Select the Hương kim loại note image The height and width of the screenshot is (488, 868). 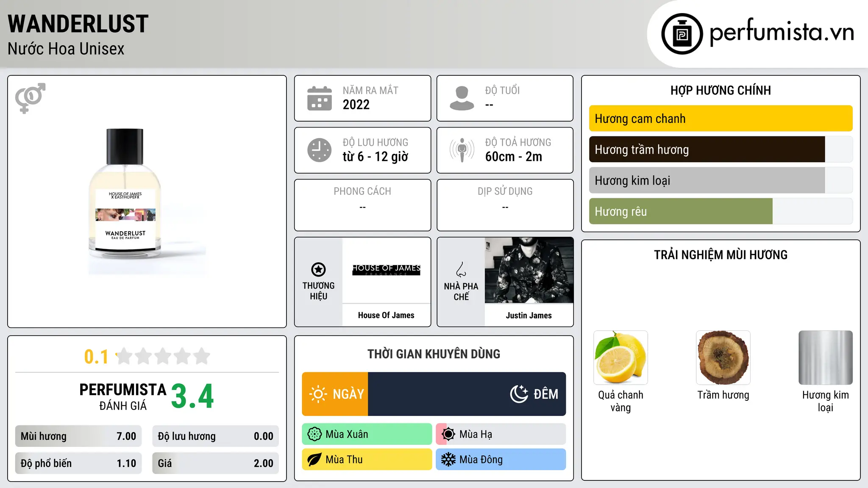click(826, 358)
